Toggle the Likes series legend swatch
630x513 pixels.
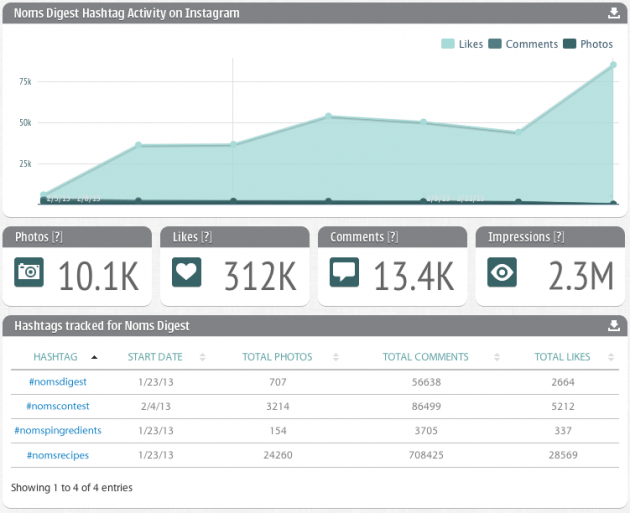click(x=448, y=44)
